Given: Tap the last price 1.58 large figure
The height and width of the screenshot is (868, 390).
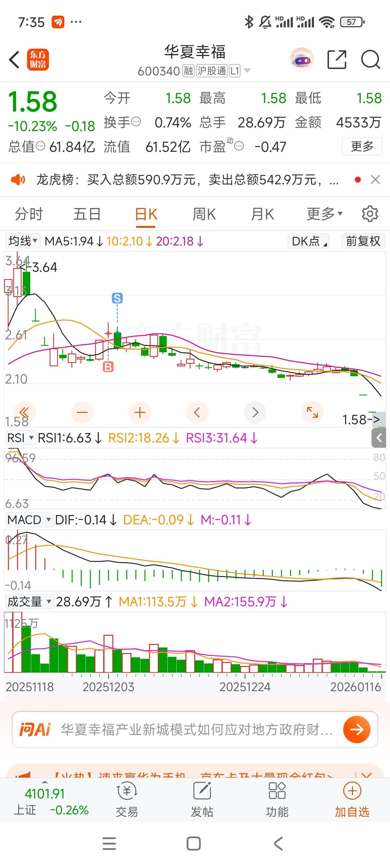Looking at the screenshot, I should [33, 101].
